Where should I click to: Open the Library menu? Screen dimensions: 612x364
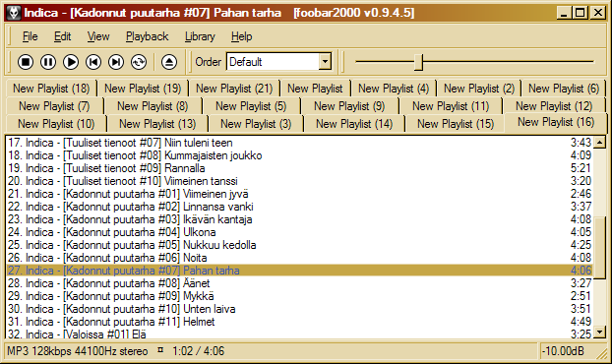[200, 36]
